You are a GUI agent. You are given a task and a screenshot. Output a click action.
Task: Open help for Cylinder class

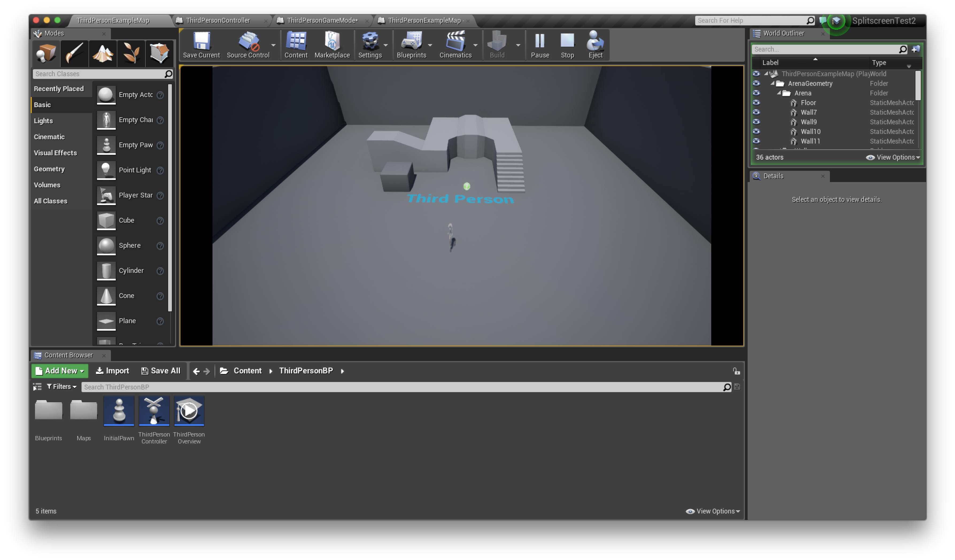(x=160, y=271)
